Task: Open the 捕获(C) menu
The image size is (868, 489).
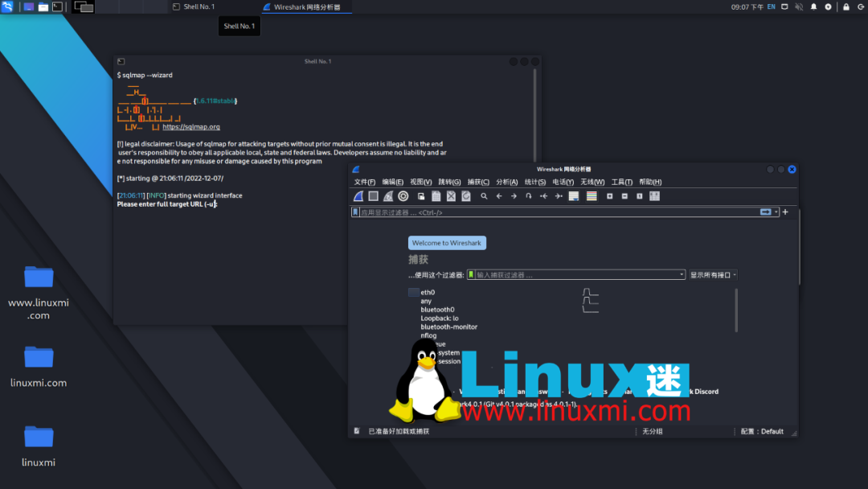Action: pyautogui.click(x=478, y=182)
